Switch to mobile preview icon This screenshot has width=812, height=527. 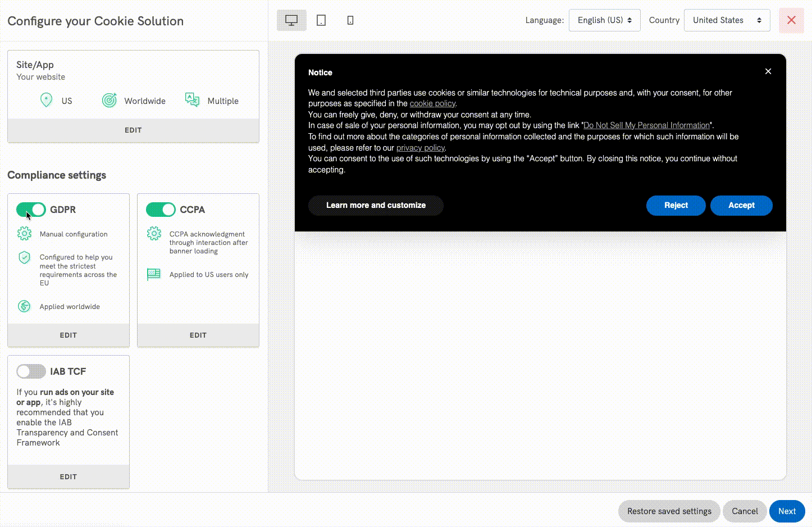[350, 20]
